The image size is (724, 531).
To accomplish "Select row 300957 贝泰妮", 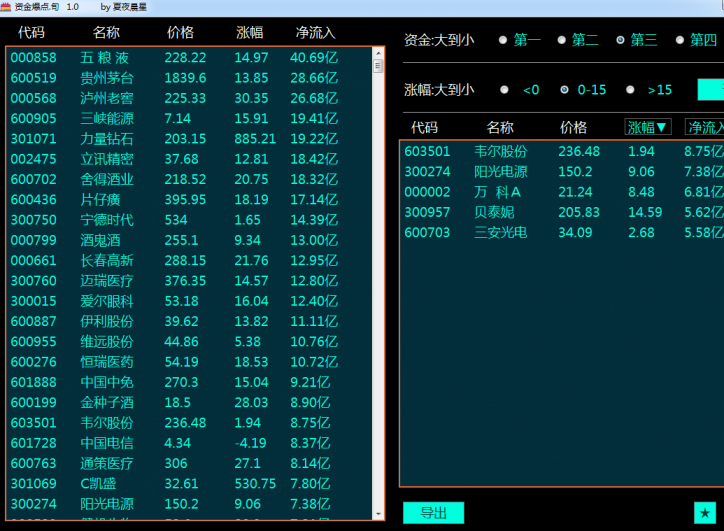I will tap(562, 212).
